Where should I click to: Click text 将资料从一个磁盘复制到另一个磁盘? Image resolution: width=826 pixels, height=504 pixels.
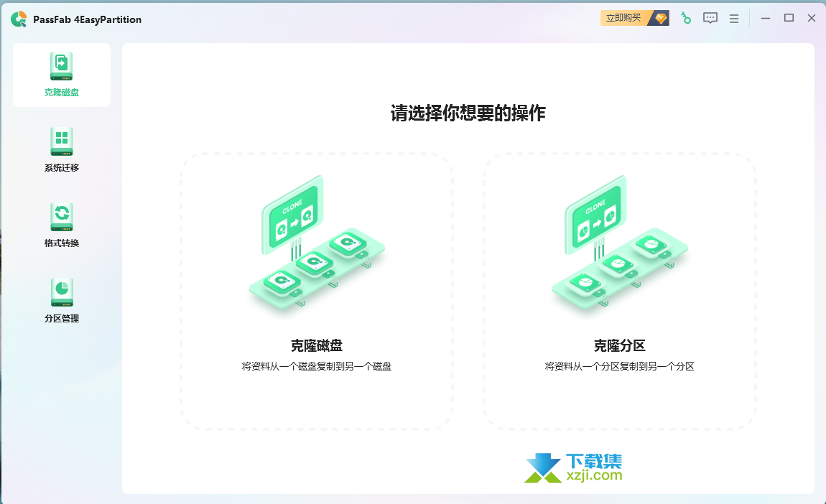(317, 366)
